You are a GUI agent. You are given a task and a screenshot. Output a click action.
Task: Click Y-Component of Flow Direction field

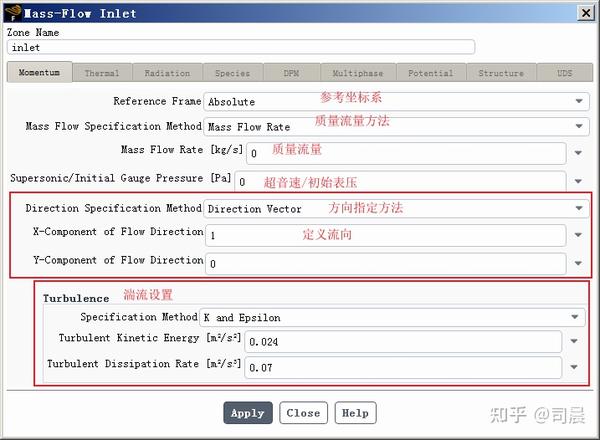pos(386,263)
